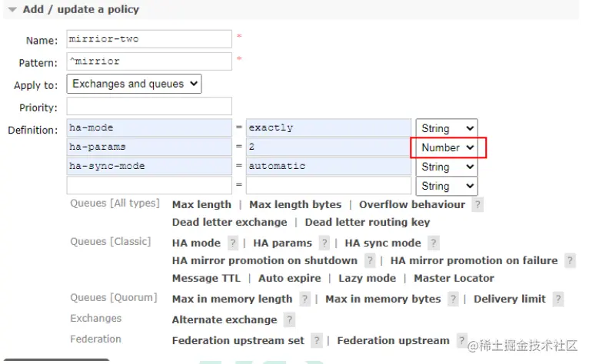Viewport: 589px width, 364px height.
Task: Open the type dropdown for ha-sync-mode row
Action: click(446, 167)
